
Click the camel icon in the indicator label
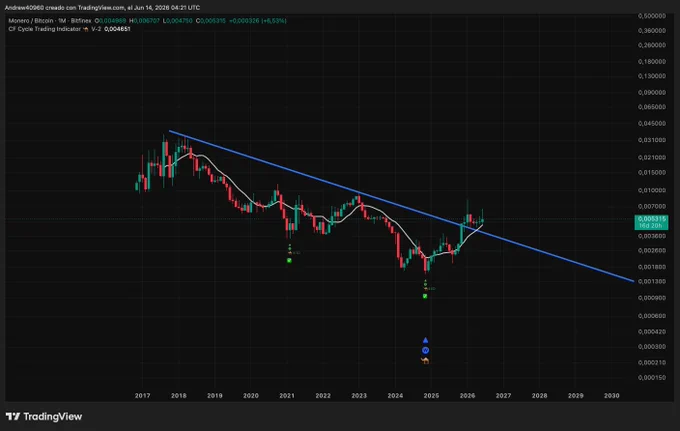point(85,29)
